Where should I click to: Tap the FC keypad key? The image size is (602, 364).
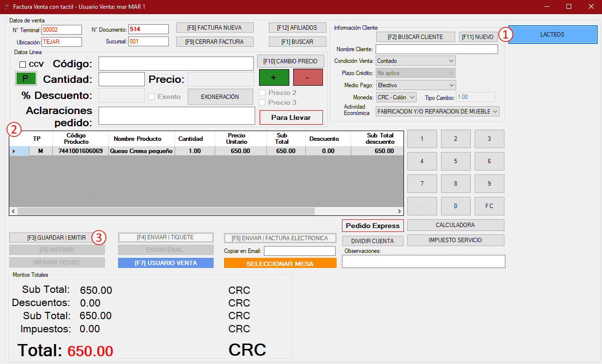[489, 206]
